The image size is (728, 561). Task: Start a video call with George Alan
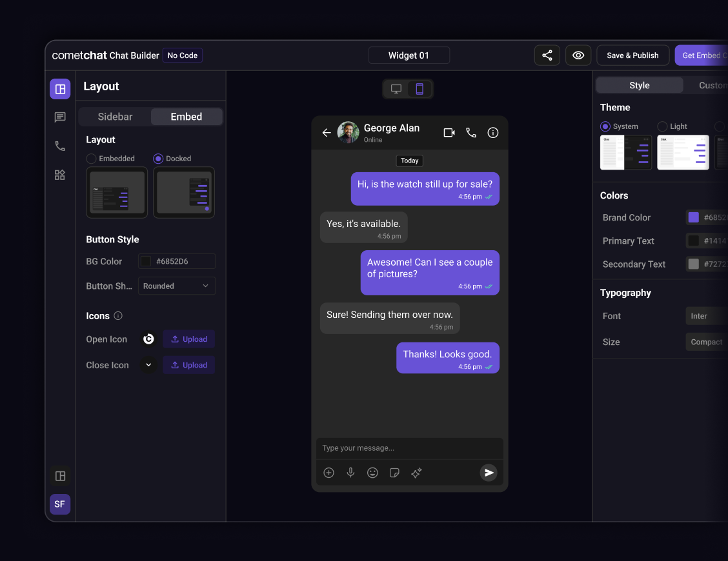449,133
